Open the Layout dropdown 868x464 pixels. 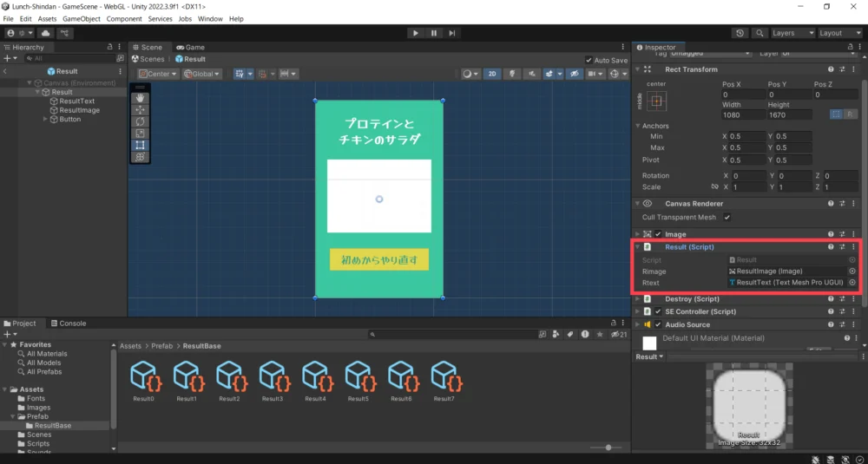(840, 33)
